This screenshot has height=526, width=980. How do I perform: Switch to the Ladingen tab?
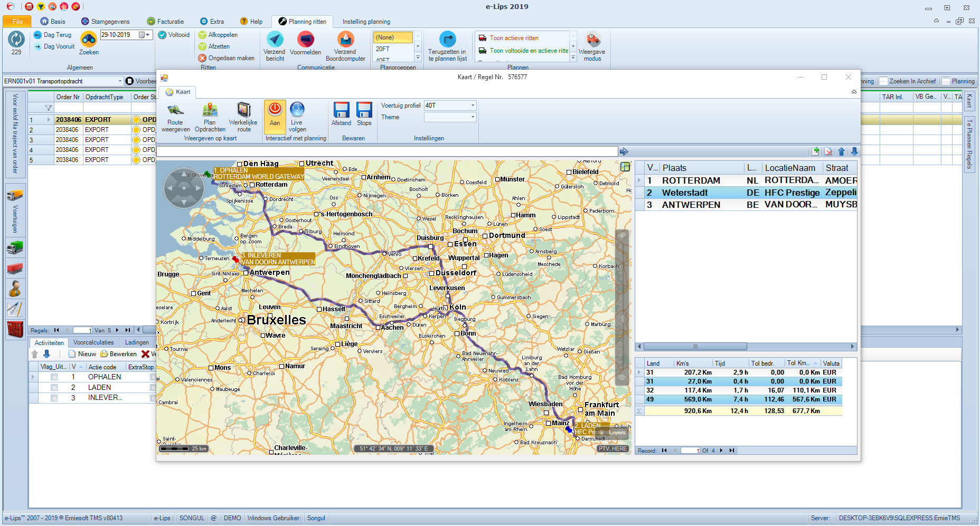coord(137,342)
